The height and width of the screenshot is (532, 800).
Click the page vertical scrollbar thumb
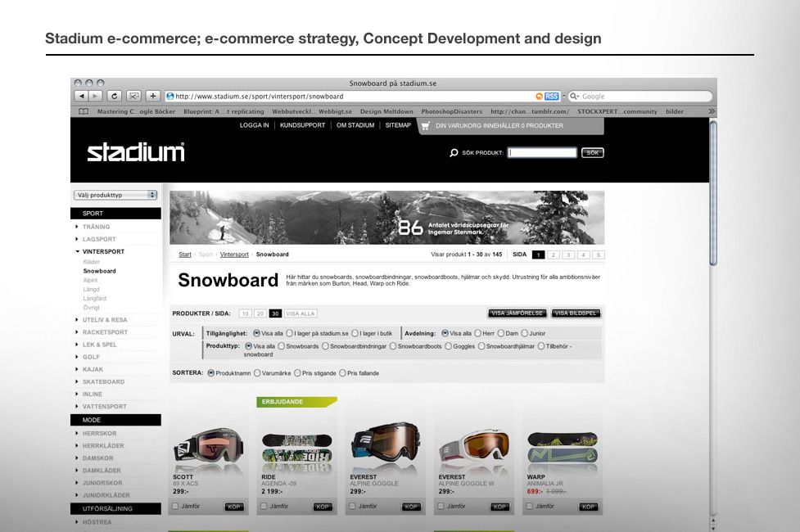pos(713,193)
